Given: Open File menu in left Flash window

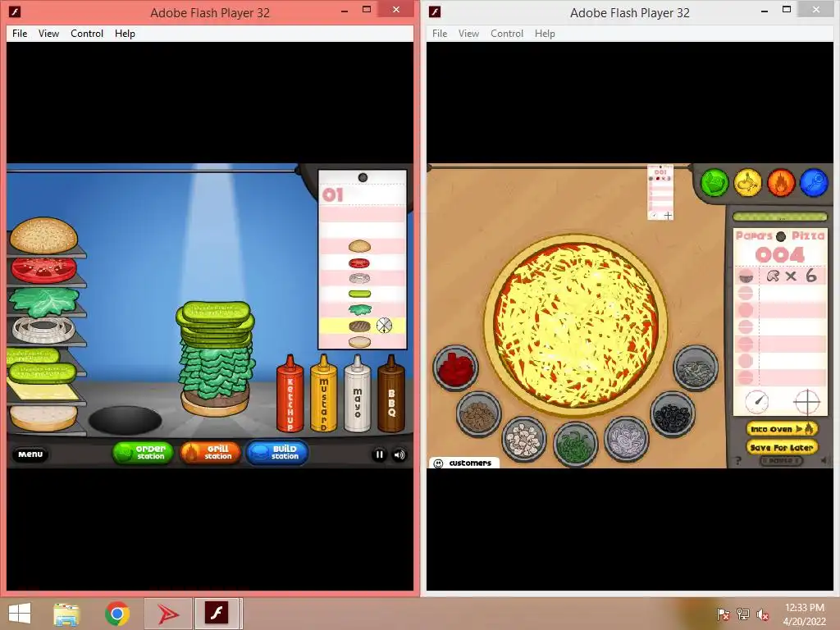Looking at the screenshot, I should coord(20,33).
